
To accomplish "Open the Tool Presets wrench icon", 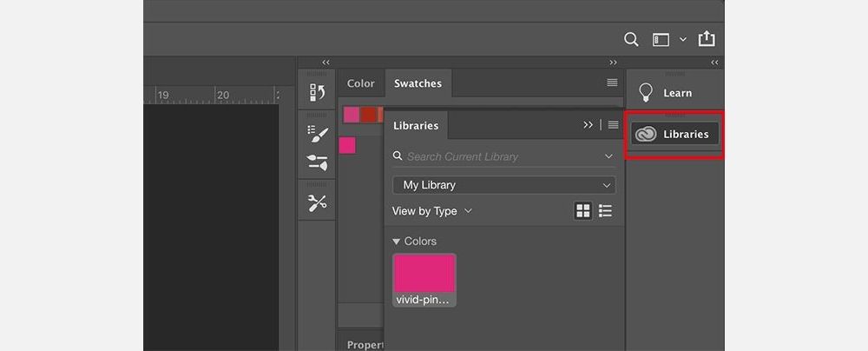I will pyautogui.click(x=317, y=203).
